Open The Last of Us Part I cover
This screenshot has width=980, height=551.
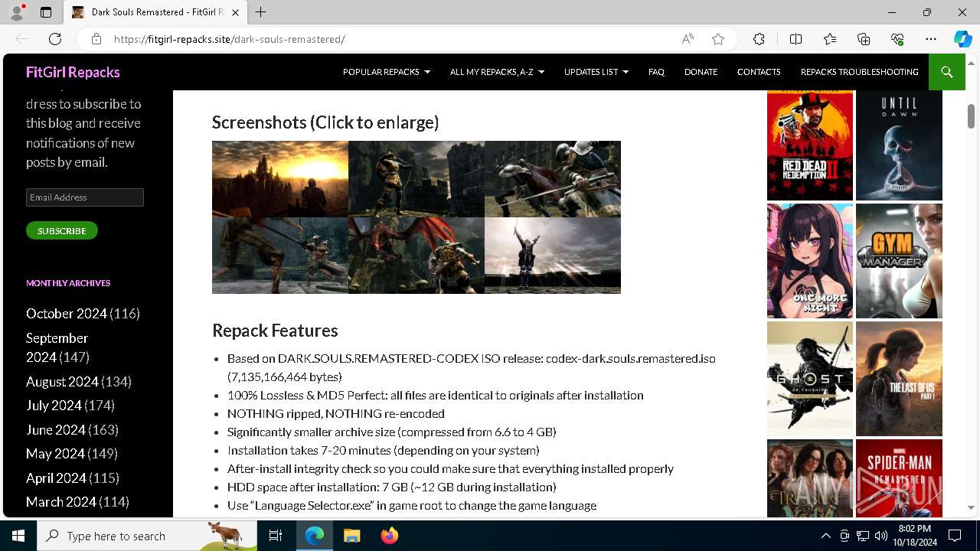(899, 379)
